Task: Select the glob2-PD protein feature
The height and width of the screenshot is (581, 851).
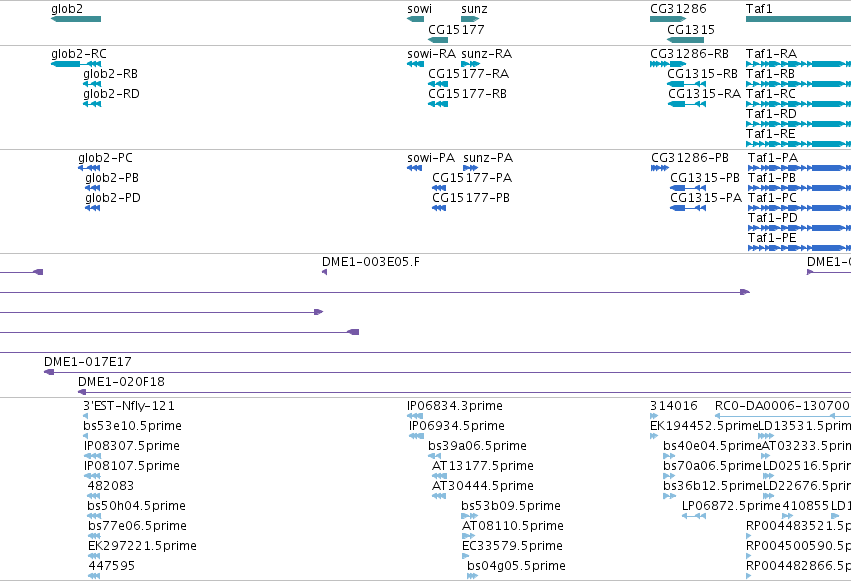Action: (x=112, y=199)
